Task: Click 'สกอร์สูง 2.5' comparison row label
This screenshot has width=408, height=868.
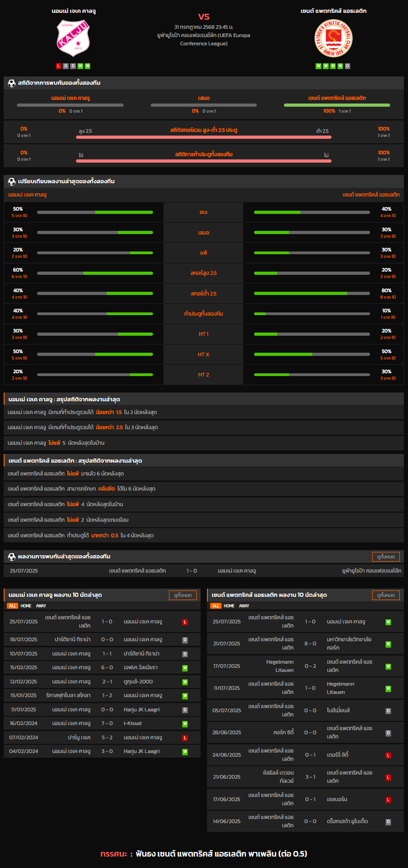Action: (x=204, y=273)
